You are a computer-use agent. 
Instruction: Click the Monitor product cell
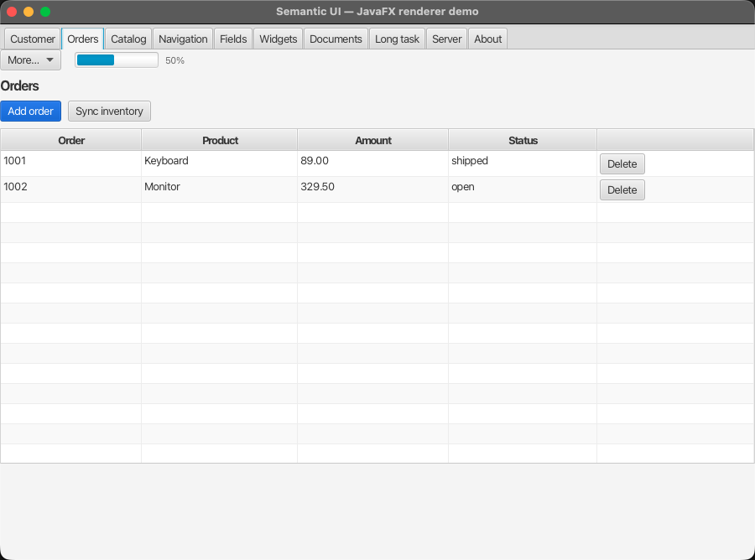tap(220, 189)
